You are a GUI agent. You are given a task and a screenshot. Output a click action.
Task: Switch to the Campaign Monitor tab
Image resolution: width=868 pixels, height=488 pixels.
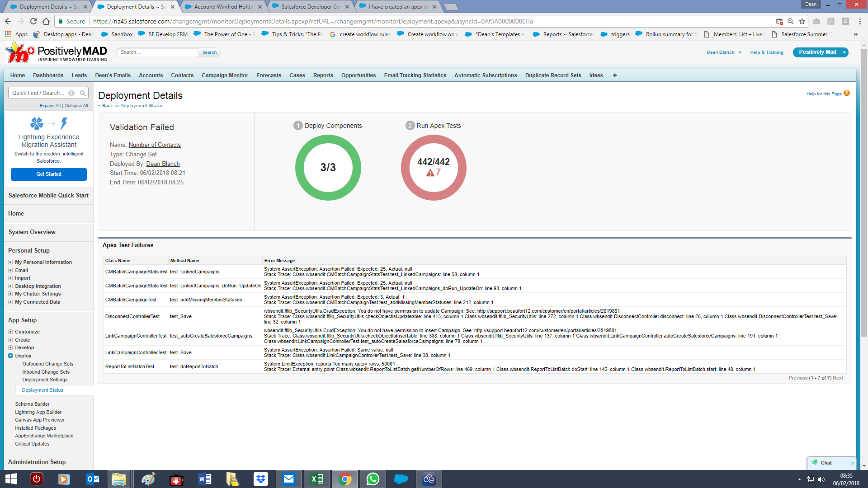(225, 75)
